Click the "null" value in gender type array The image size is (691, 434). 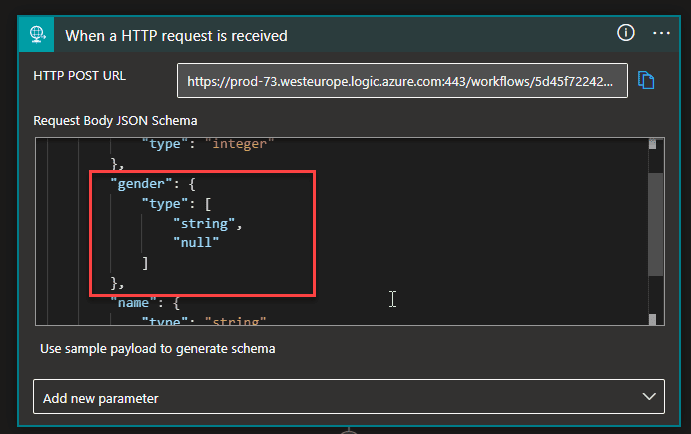(197, 242)
